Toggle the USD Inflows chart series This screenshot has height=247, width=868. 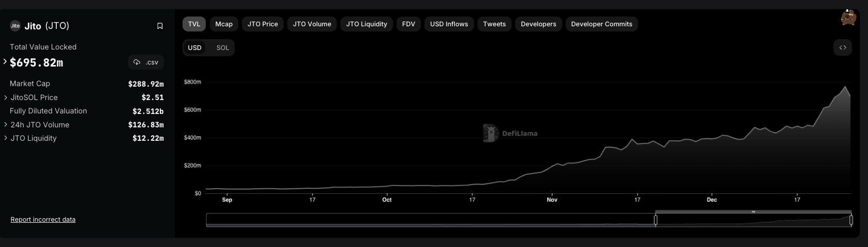click(449, 24)
